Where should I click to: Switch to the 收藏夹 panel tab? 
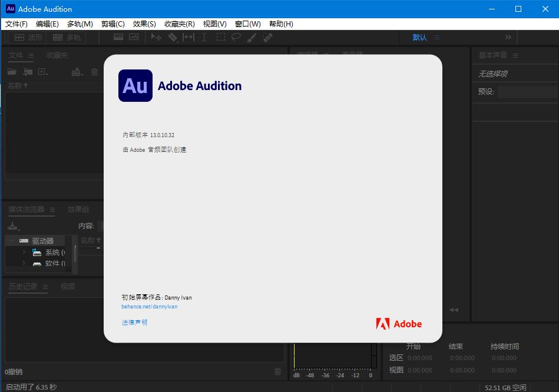click(57, 55)
